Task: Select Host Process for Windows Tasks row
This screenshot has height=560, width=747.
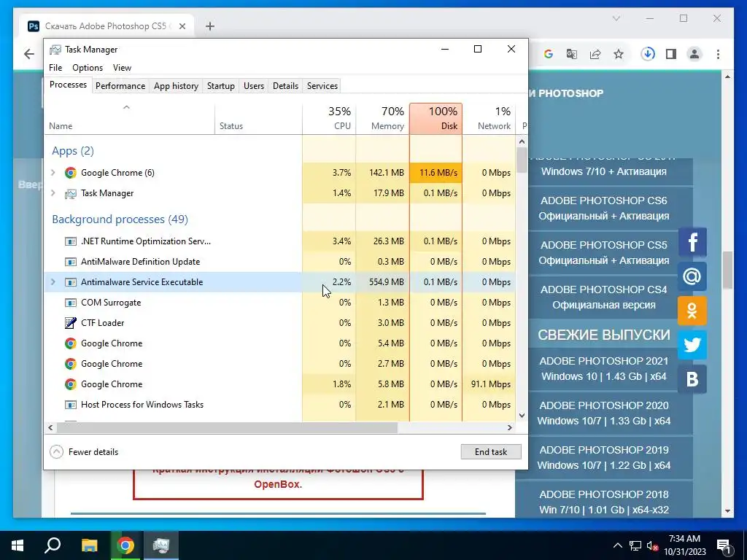Action: (x=280, y=404)
